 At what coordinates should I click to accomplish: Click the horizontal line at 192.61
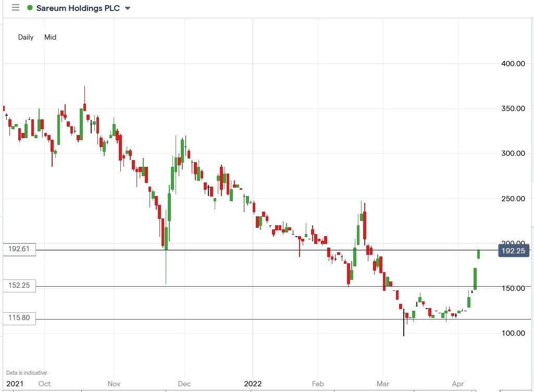pos(260,249)
